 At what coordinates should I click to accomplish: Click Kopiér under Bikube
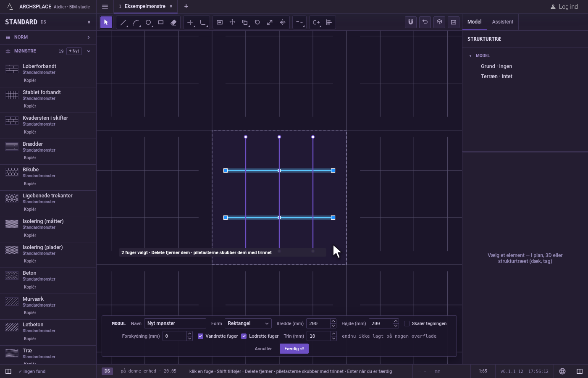point(30,184)
